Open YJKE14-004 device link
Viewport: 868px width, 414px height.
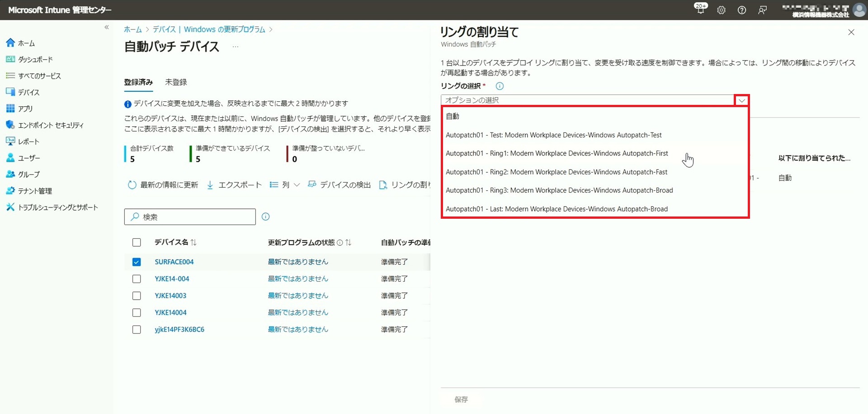point(172,279)
